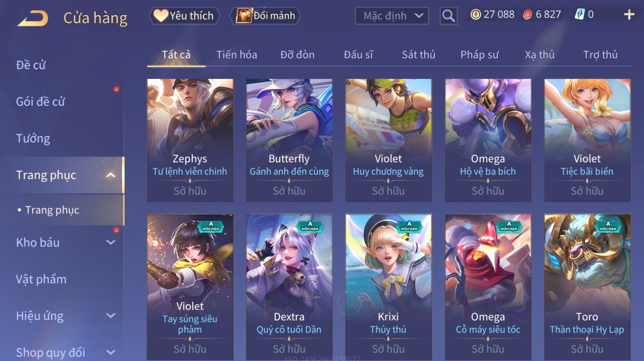The image size is (644, 361).
Task: Click the red ruby currency icon
Action: [528, 15]
